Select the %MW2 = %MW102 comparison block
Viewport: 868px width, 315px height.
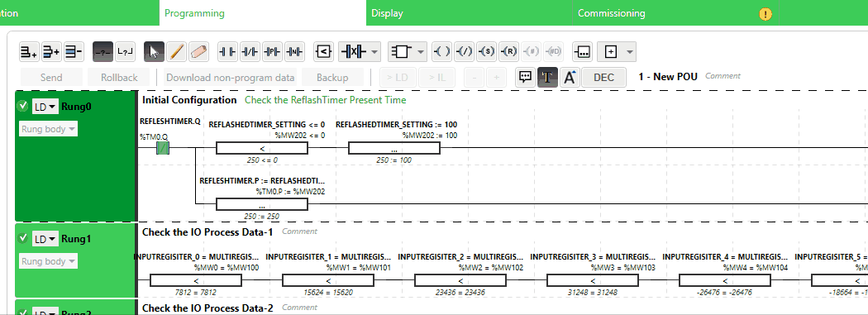tap(460, 280)
